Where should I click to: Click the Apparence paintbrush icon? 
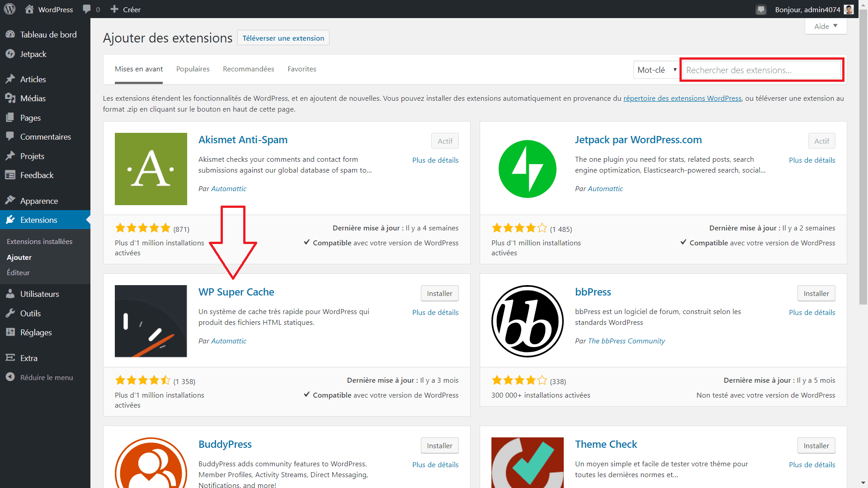[x=10, y=200]
